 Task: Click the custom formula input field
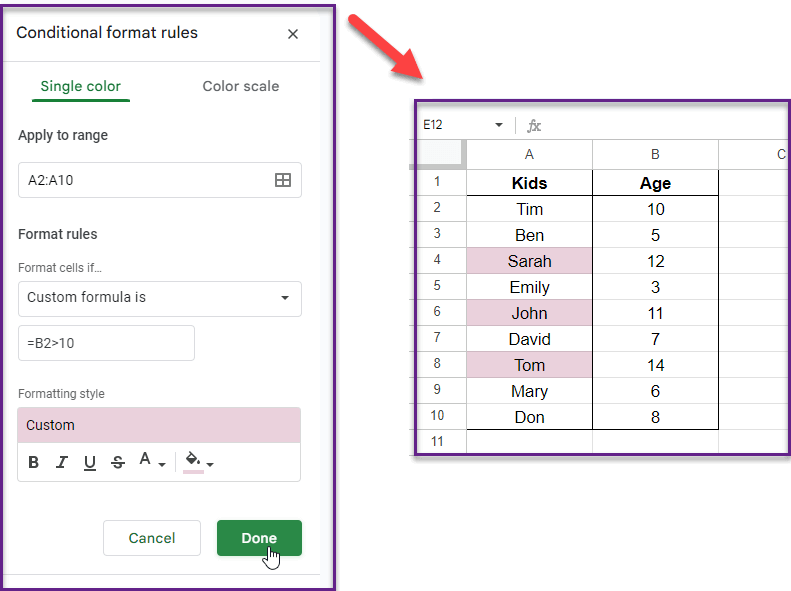[106, 343]
